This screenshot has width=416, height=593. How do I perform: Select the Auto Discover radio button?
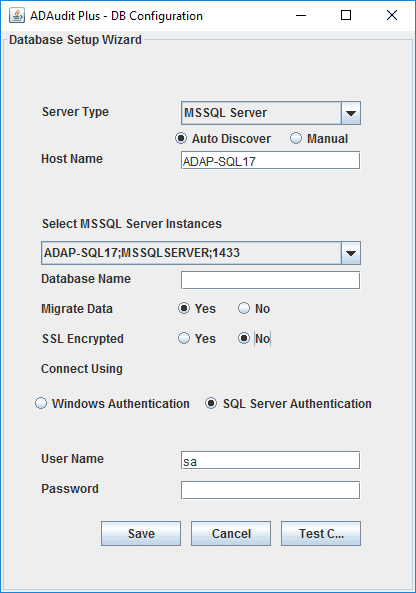tap(181, 138)
